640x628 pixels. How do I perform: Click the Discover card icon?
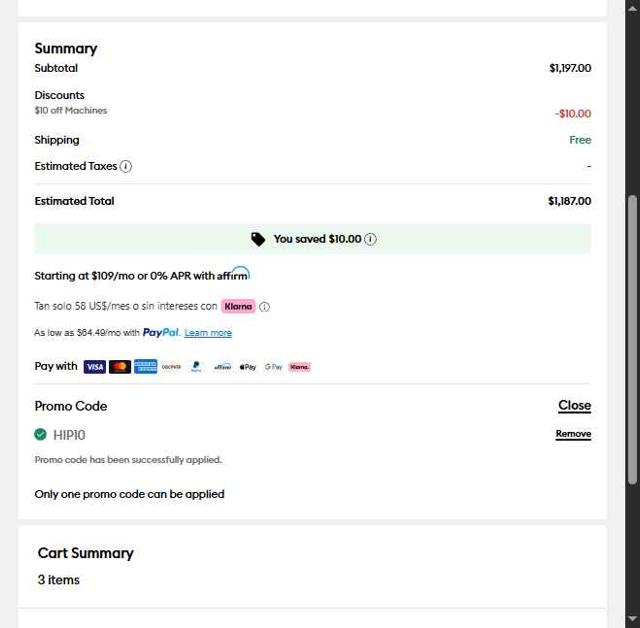pos(172,367)
